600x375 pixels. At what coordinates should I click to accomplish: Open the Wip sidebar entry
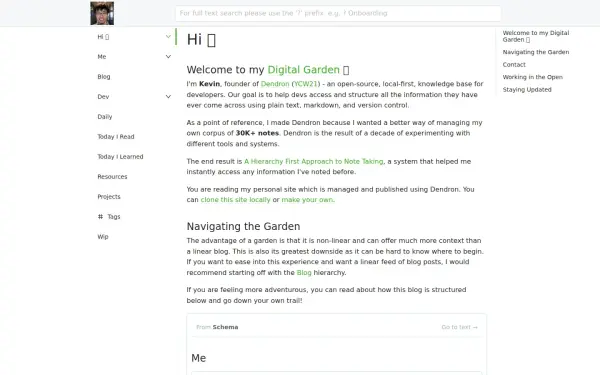coord(103,236)
